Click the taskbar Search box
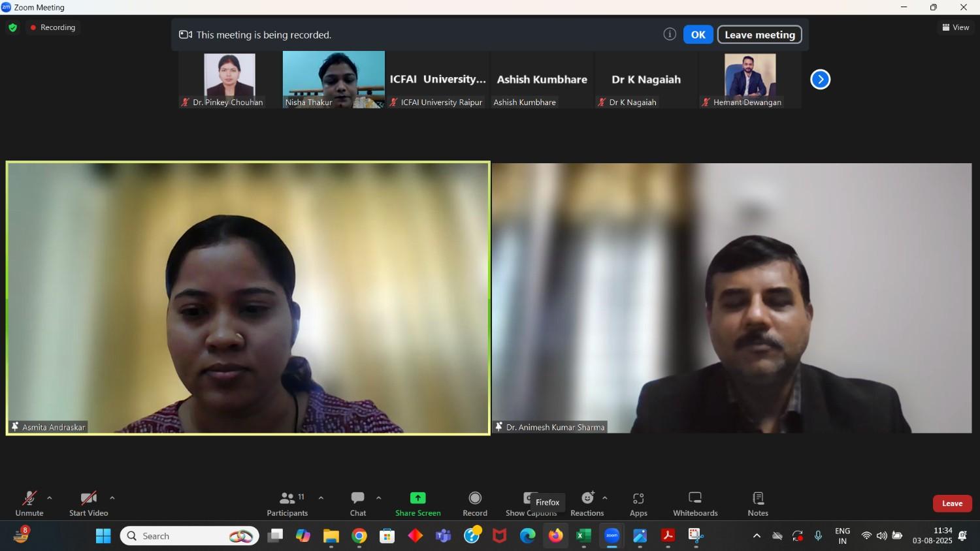 pos(189,536)
